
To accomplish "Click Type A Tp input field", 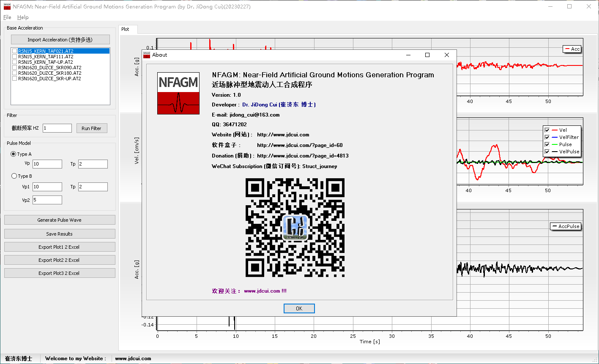I will [93, 164].
